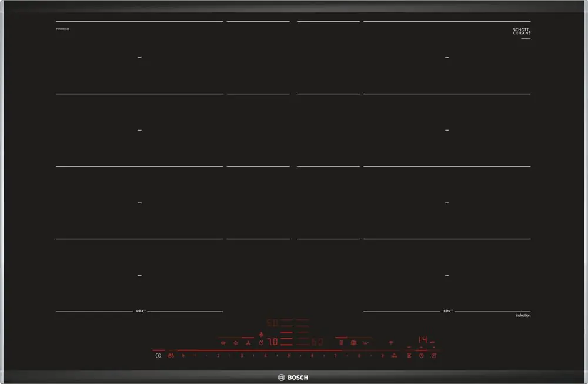Image resolution: width=588 pixels, height=384 pixels.
Task: Tap the Wi-Fi Home Connect symbol
Action: click(391, 342)
